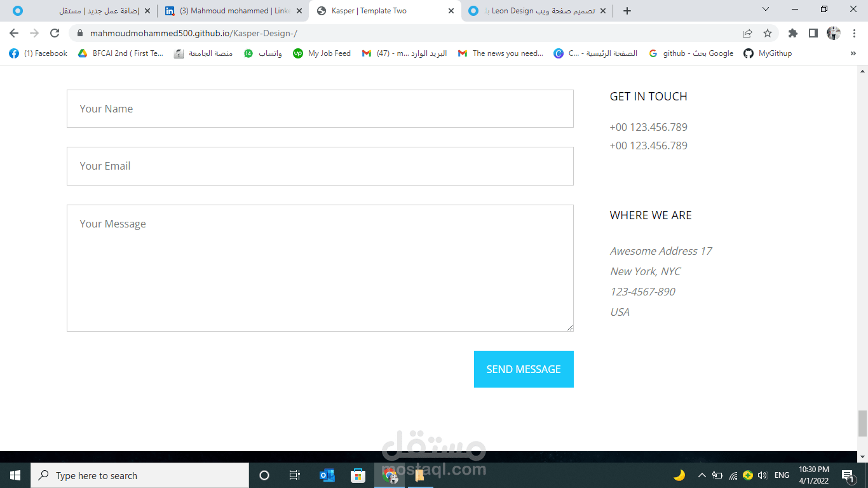Open the Extensions puzzle icon

792,33
